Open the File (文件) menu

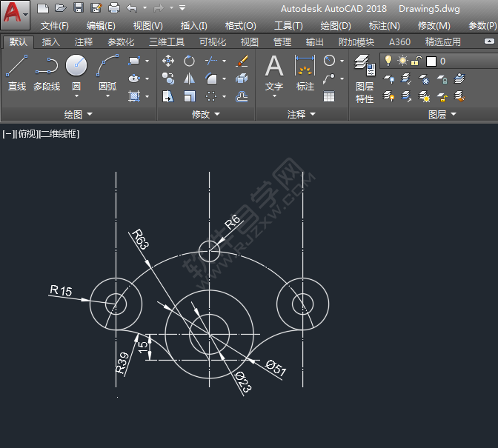pyautogui.click(x=55, y=26)
